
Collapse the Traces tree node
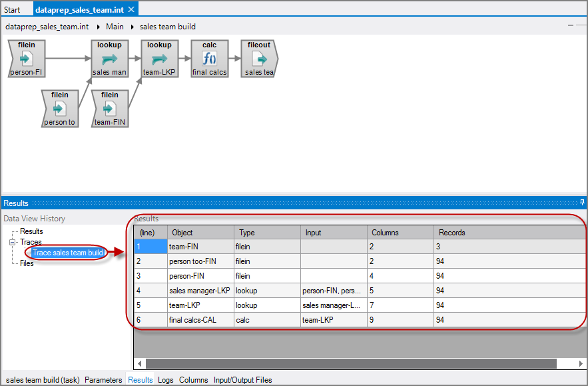point(12,242)
